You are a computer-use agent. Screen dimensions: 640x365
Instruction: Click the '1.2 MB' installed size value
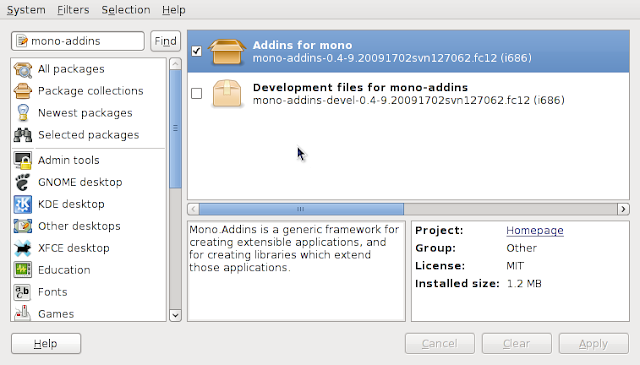(524, 283)
